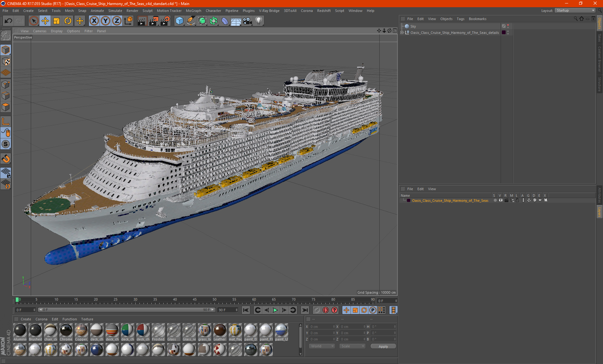Click the Apply button
This screenshot has height=364, width=603.
383,346
